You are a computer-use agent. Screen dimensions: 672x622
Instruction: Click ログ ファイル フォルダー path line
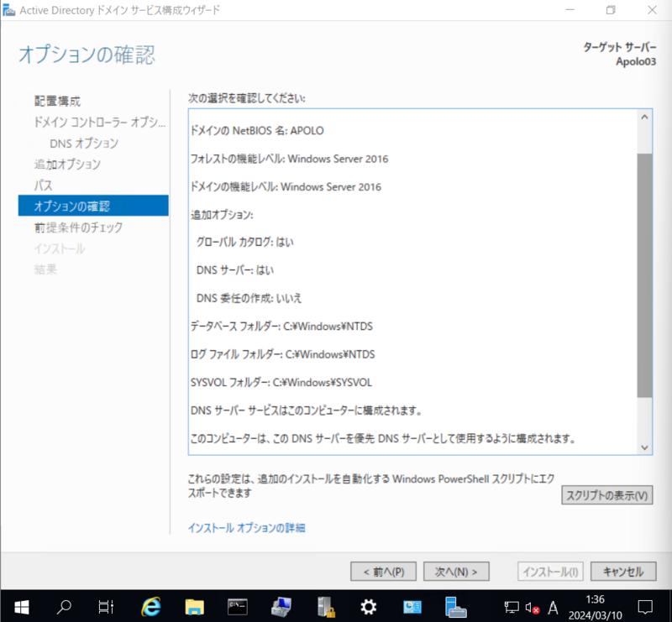tap(282, 354)
